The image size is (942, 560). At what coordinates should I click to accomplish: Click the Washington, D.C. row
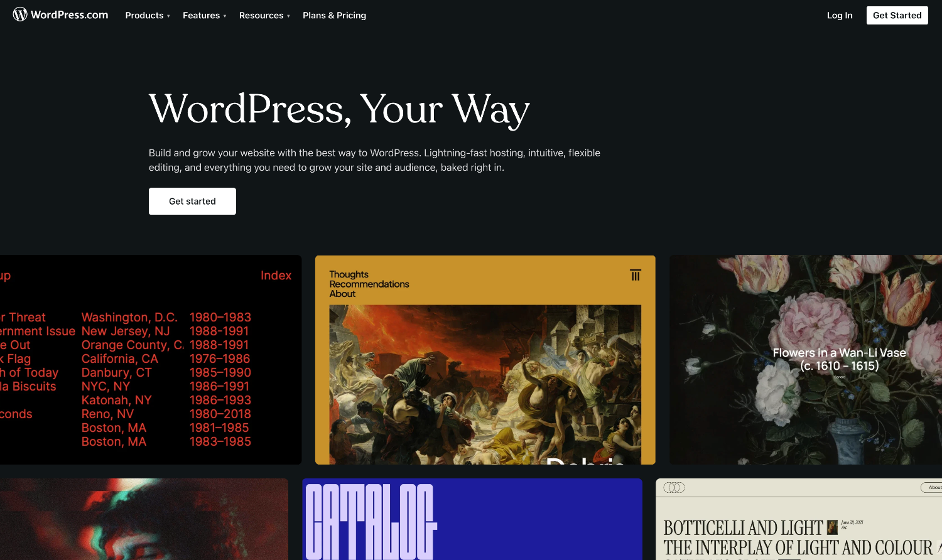[129, 317]
